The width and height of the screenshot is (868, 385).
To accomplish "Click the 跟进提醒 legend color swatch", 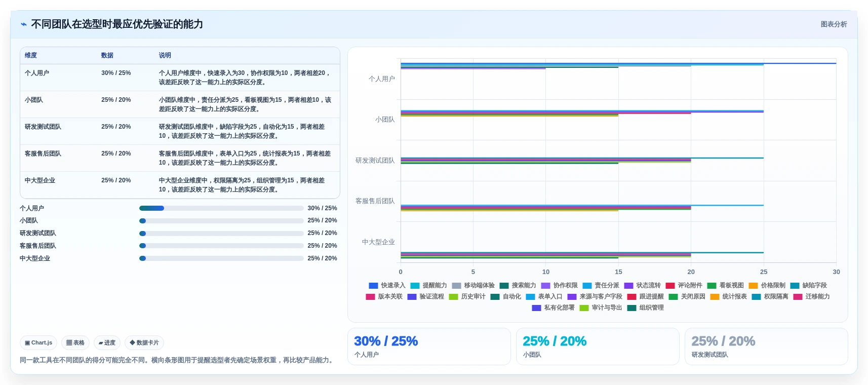I will click(x=632, y=297).
